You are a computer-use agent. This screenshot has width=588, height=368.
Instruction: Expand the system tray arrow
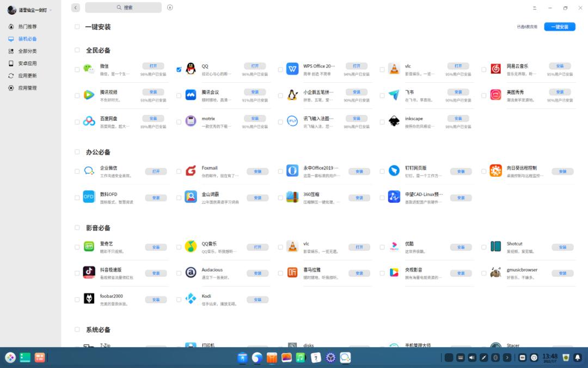click(x=507, y=358)
